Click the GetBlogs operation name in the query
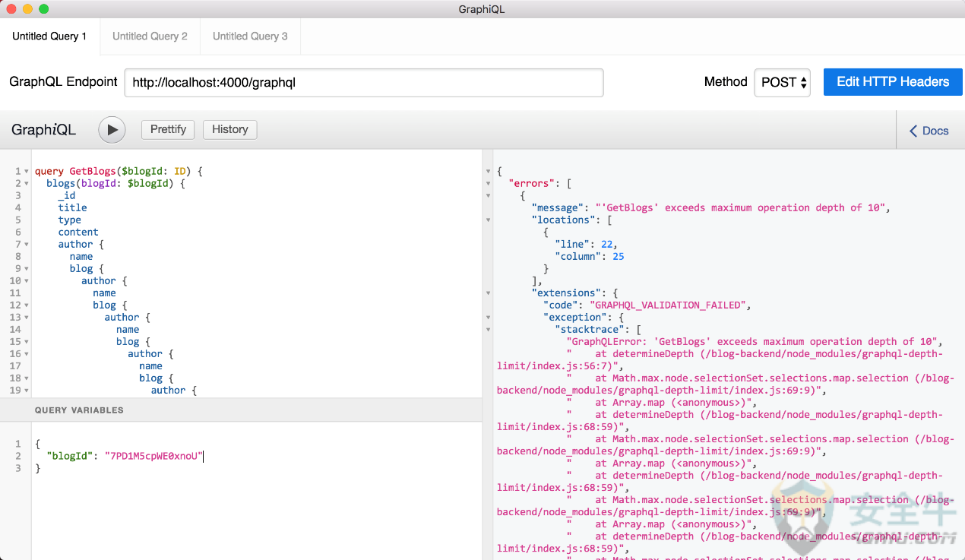 [x=93, y=171]
